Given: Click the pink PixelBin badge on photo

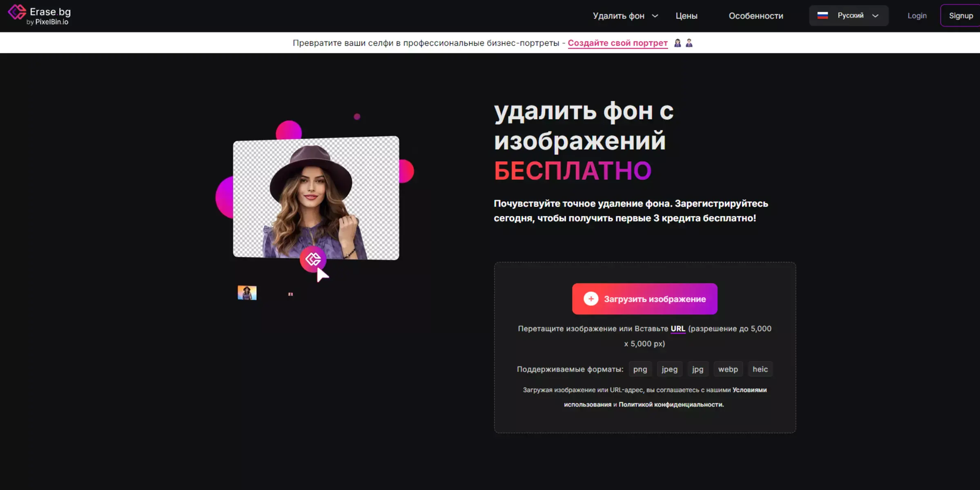Looking at the screenshot, I should pyautogui.click(x=313, y=259).
